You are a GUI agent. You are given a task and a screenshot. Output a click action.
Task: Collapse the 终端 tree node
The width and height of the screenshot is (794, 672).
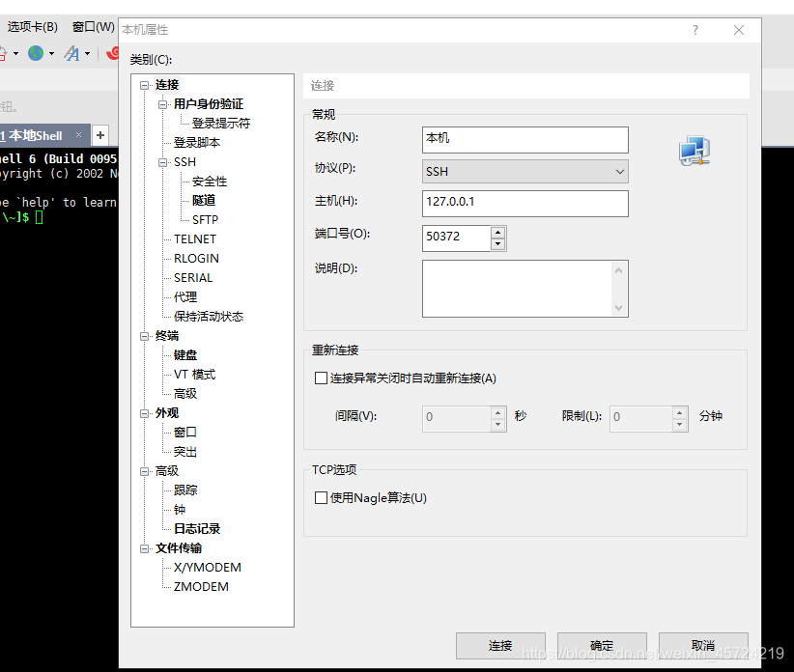tap(144, 336)
